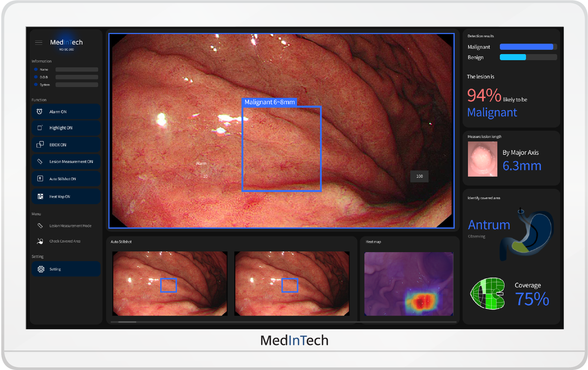
Task: Click the ruler icon for Lesion Measurement Mode
Action: pyautogui.click(x=40, y=226)
